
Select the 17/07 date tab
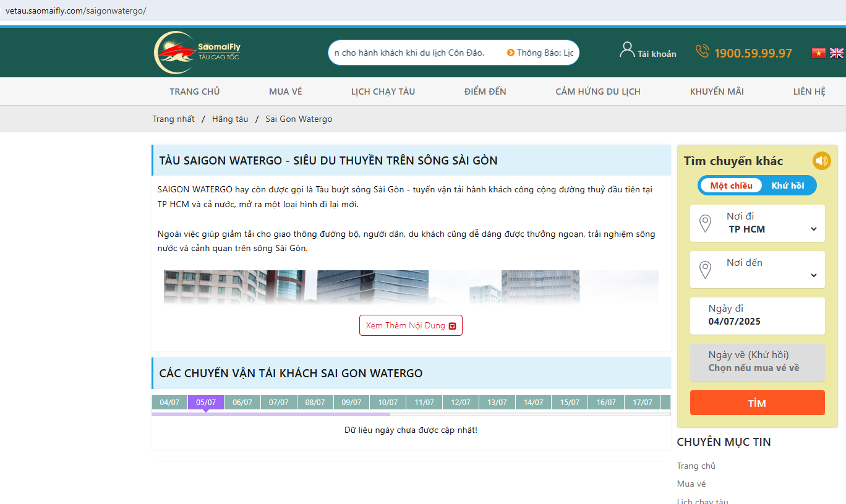pyautogui.click(x=643, y=402)
